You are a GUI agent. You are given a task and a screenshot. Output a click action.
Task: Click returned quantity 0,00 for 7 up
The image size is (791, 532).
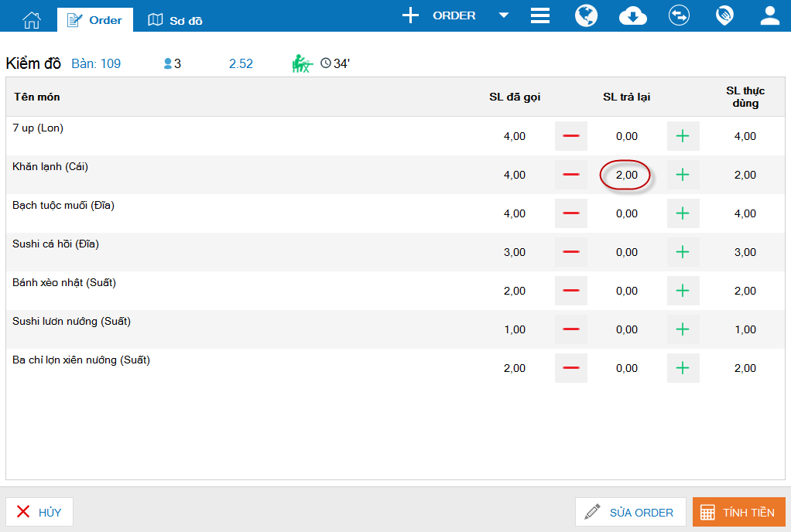pos(627,136)
